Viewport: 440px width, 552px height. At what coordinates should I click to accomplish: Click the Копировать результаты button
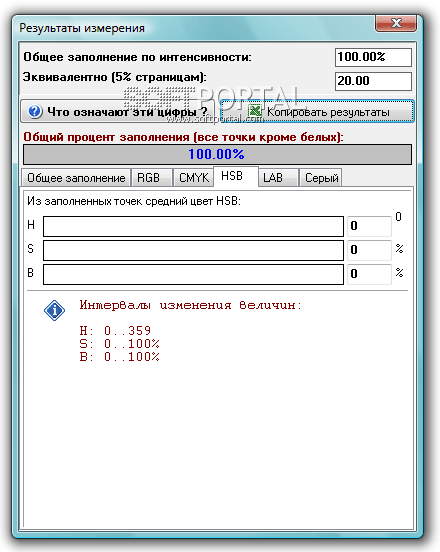pos(317,112)
